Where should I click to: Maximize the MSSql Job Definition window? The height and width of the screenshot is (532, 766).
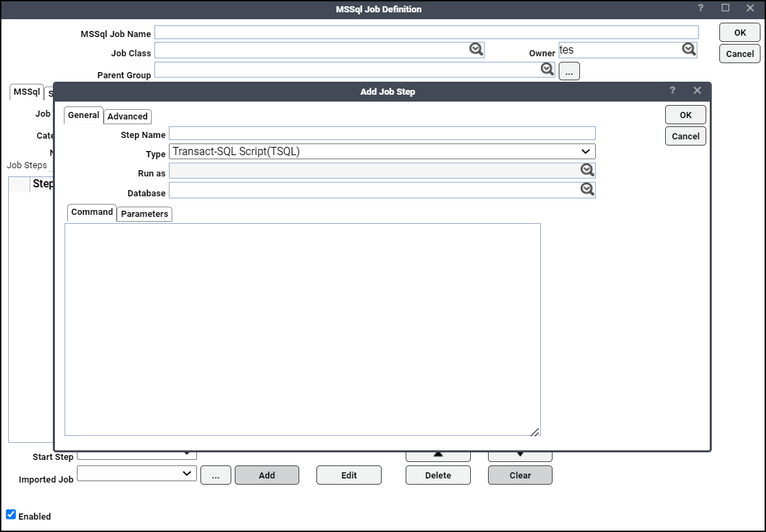(726, 8)
